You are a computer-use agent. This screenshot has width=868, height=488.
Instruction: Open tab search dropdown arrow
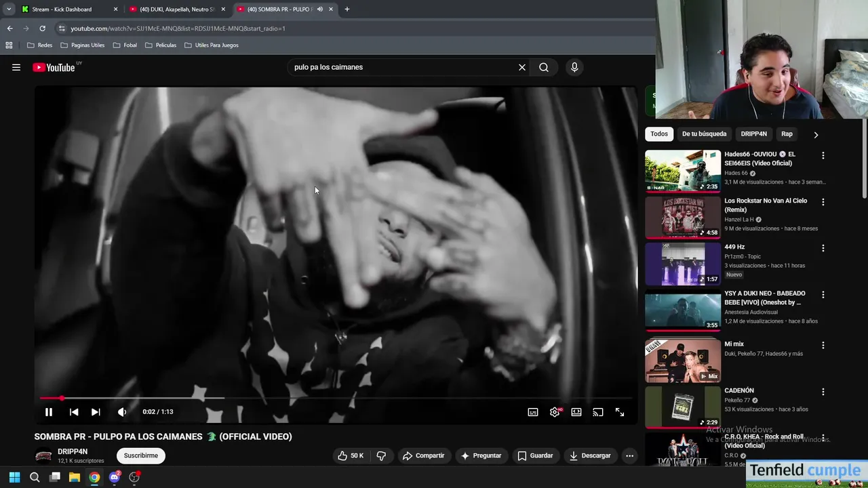coord(9,9)
